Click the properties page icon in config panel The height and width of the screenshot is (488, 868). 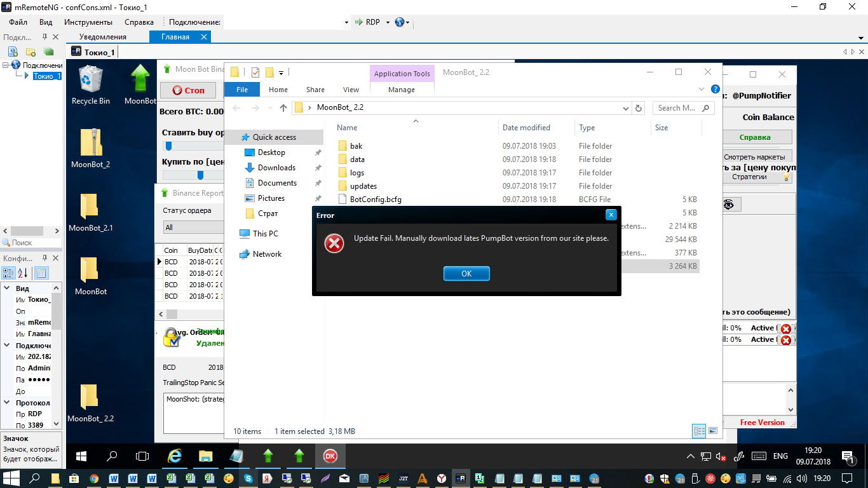coord(41,273)
